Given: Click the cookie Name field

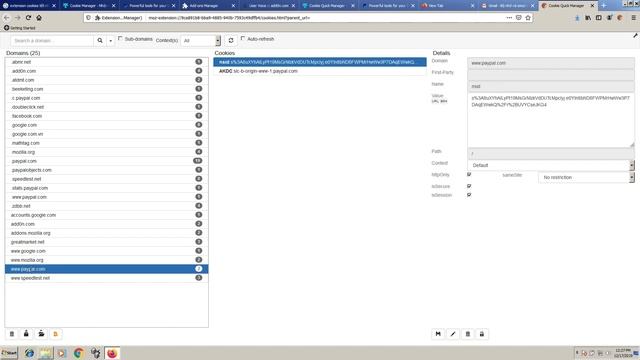Looking at the screenshot, I should 551,86.
